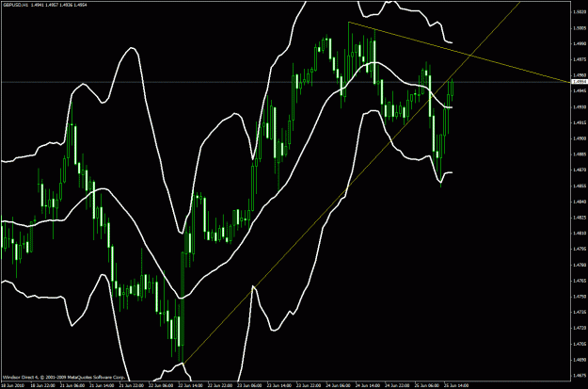Click the 1.5005 price axis label
Screen dimensions: 588x389
click(580, 28)
